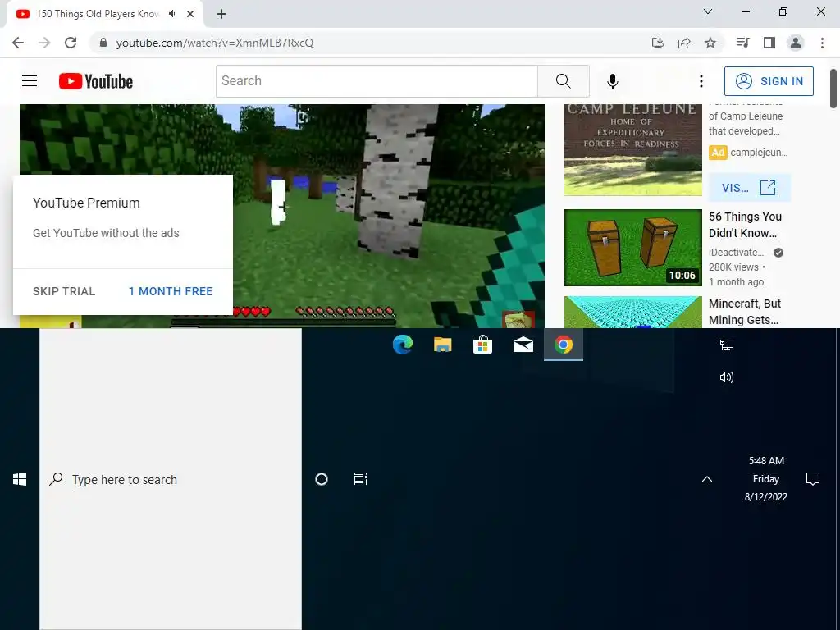This screenshot has width=840, height=630.
Task: Open Mail app from taskbar
Action: tap(523, 345)
